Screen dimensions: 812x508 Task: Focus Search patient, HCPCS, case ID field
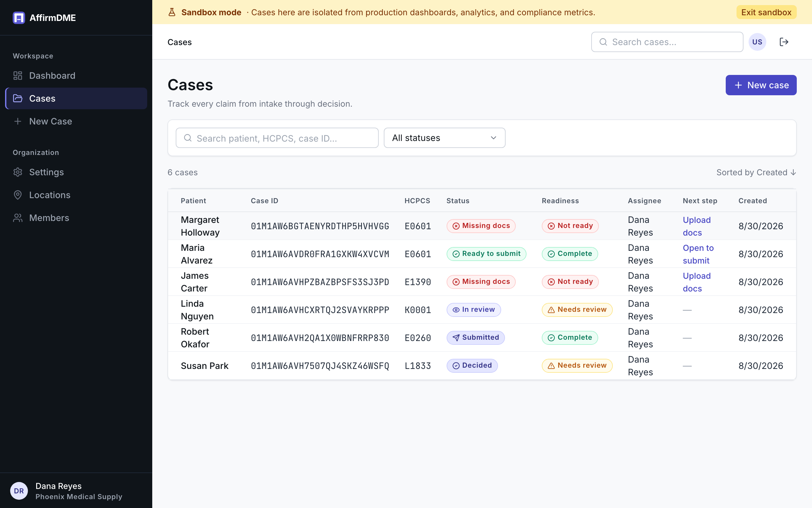(277, 138)
